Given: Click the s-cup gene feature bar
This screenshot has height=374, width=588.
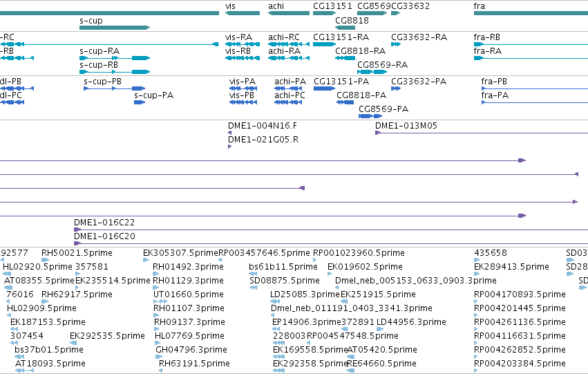Looking at the screenshot, I should point(115,28).
